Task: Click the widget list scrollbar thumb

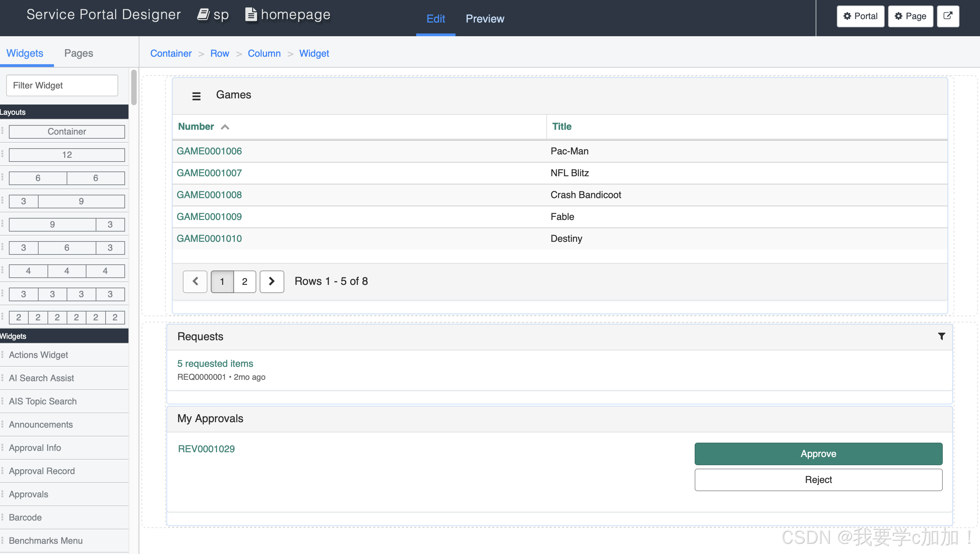Action: point(134,87)
